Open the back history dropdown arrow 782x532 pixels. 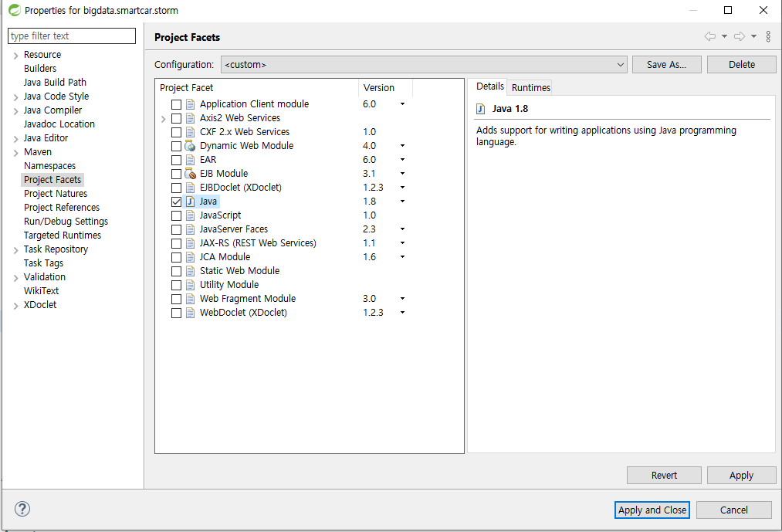point(724,36)
